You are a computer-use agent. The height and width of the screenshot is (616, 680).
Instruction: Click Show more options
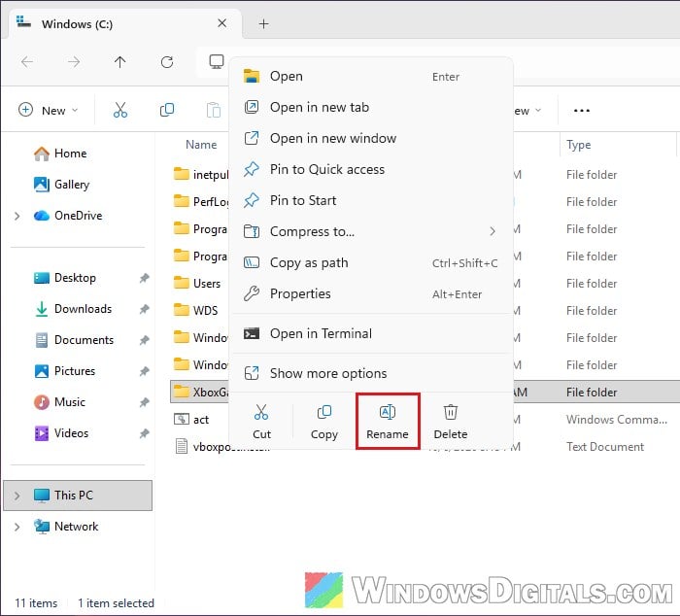(x=371, y=373)
